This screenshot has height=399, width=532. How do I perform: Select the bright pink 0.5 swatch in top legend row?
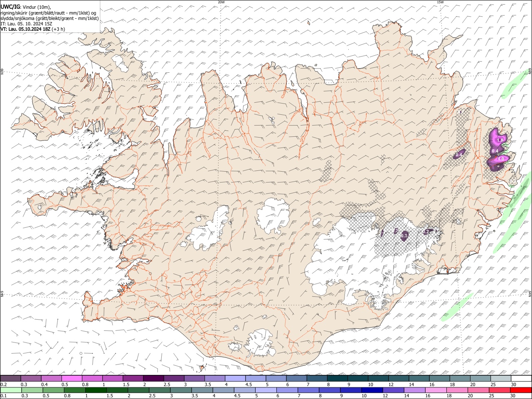tap(71, 378)
